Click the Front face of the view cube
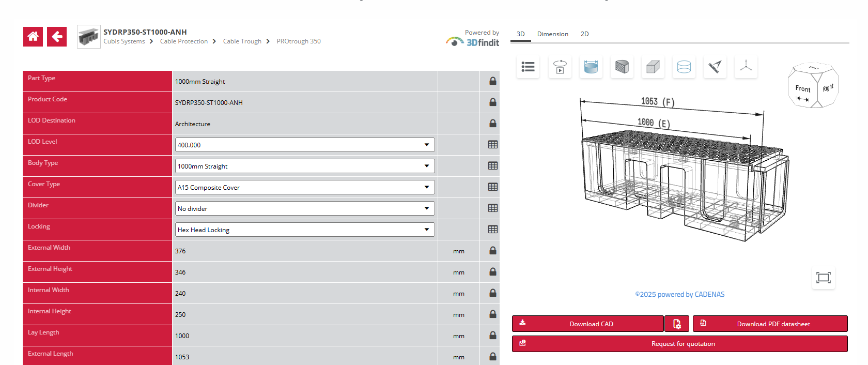The height and width of the screenshot is (365, 868). pos(802,89)
